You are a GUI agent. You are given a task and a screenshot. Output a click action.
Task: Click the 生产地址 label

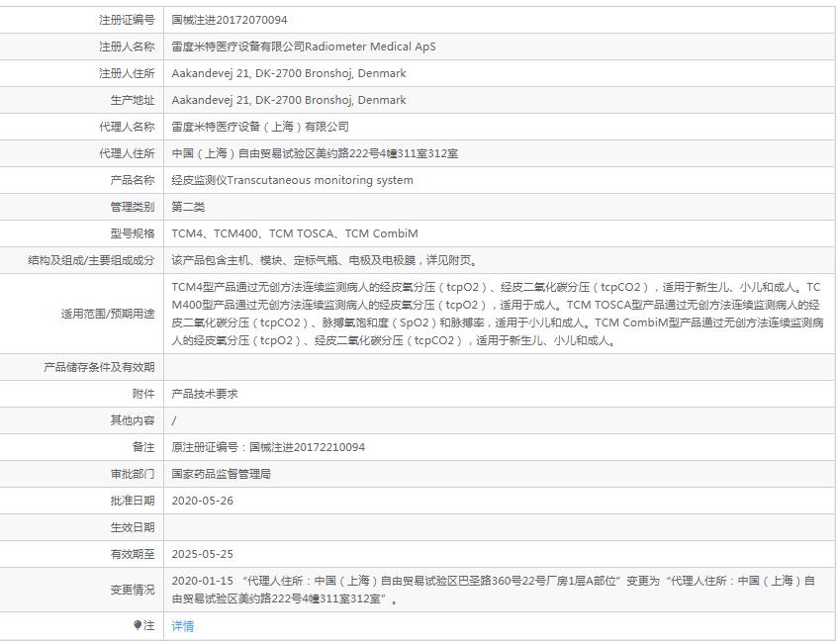(133, 100)
